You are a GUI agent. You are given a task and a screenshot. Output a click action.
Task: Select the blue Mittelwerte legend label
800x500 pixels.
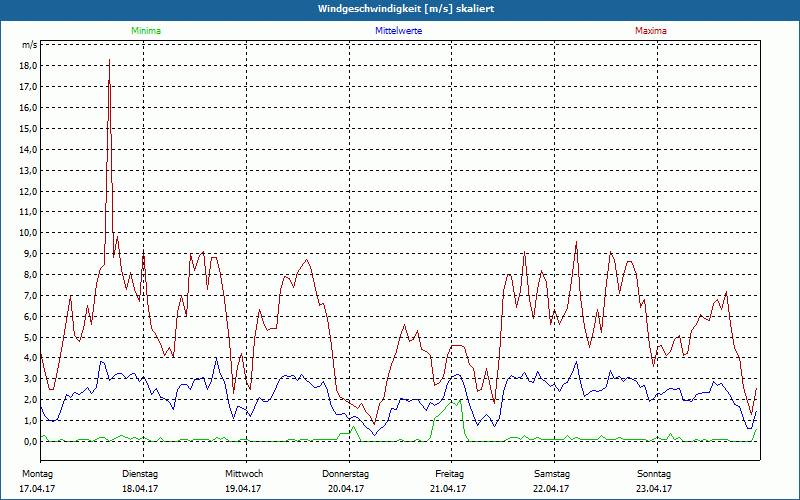click(x=398, y=31)
